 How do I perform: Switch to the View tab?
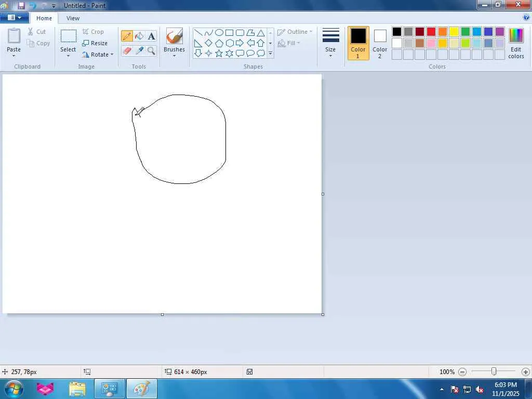coord(73,18)
